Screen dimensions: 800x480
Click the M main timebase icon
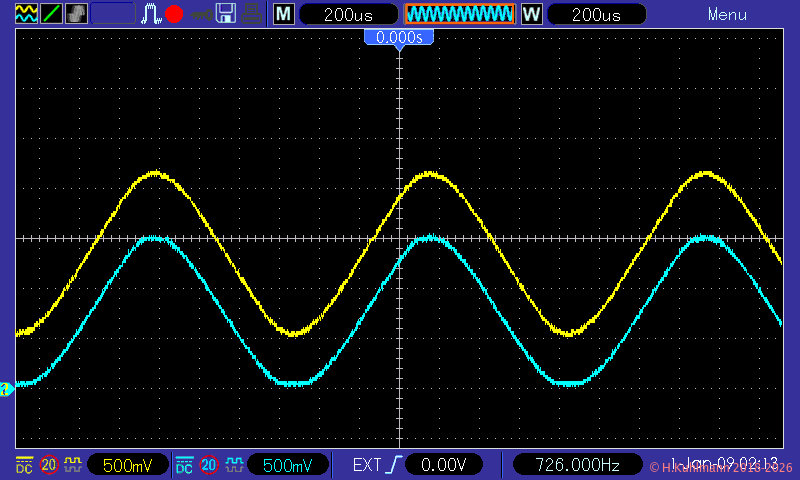click(284, 14)
